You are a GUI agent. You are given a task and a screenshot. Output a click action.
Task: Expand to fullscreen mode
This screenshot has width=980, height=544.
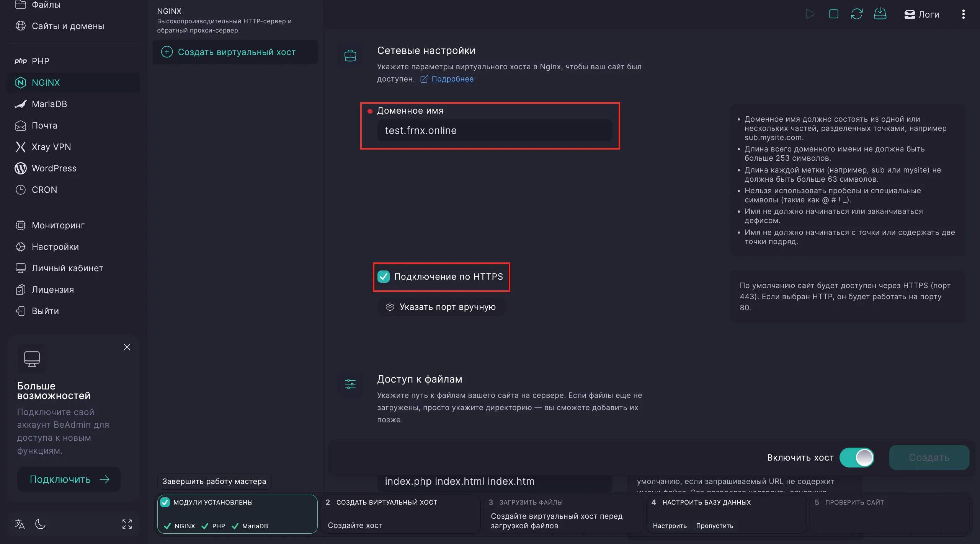(x=127, y=524)
